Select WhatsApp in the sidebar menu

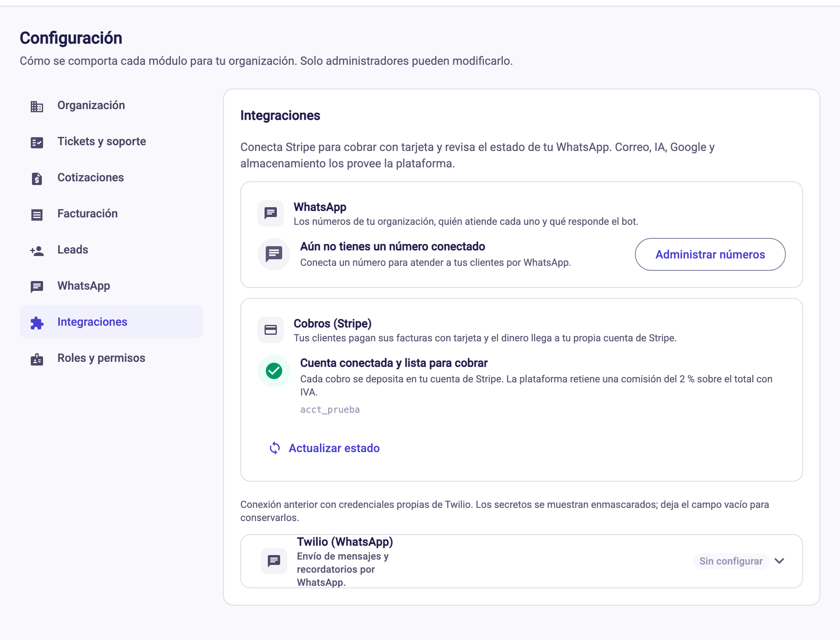tap(112, 286)
